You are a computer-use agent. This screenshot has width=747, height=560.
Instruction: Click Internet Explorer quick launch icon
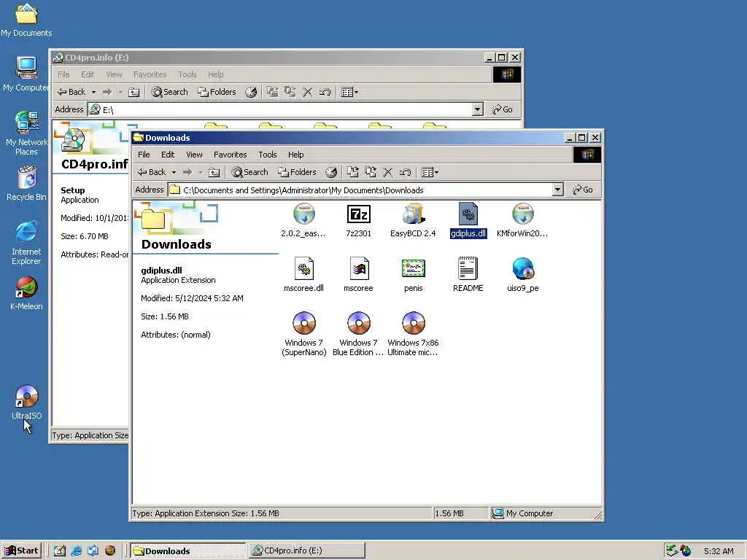[76, 551]
